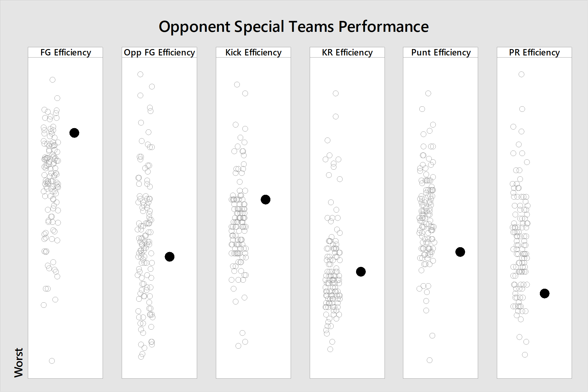The height and width of the screenshot is (392, 588).
Task: Click the topmost open circle in PR Efficiency
Action: tap(521, 74)
